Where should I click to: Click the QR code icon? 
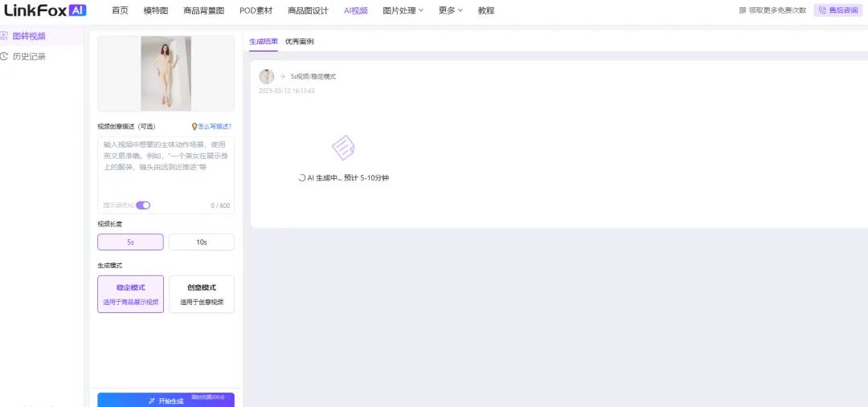pyautogui.click(x=743, y=10)
